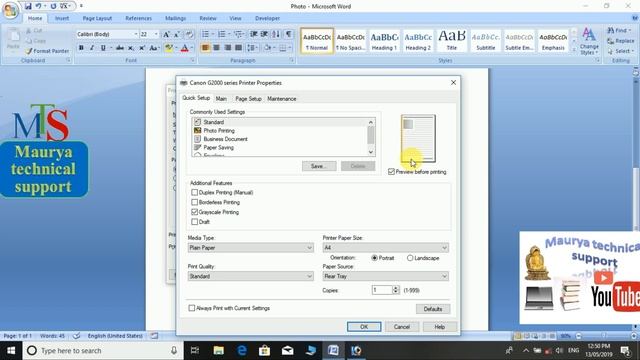Toggle Show/Hide paragraph marks icon
640x360 pixels.
pyautogui.click(x=288, y=34)
